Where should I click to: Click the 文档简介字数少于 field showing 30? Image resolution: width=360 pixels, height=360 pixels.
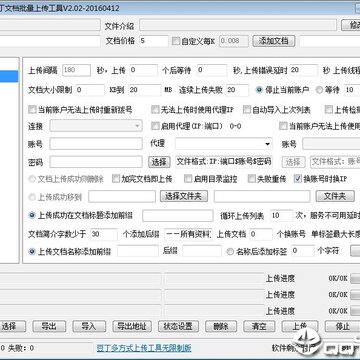tap(104, 234)
